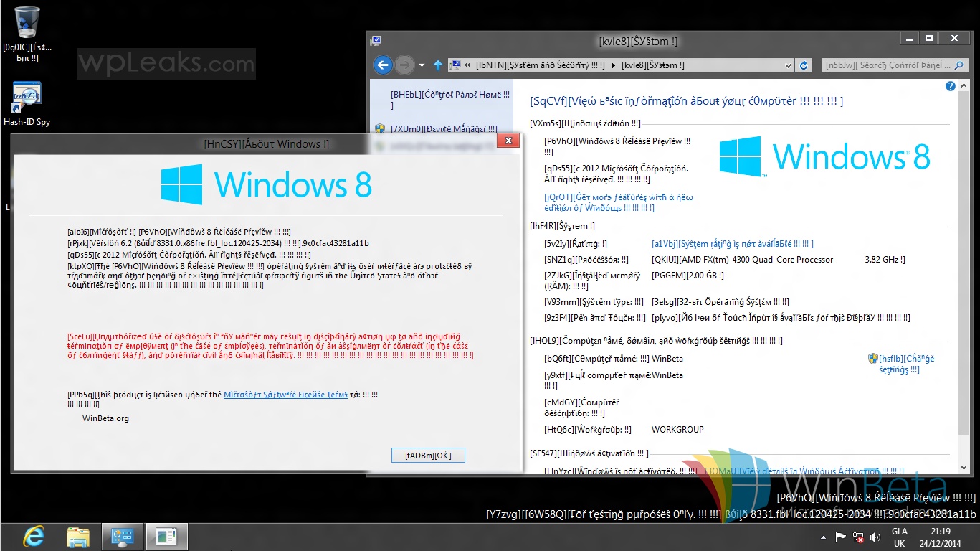Click the shield icon beside Change settings
Viewport: 980px width, 551px height.
873,359
